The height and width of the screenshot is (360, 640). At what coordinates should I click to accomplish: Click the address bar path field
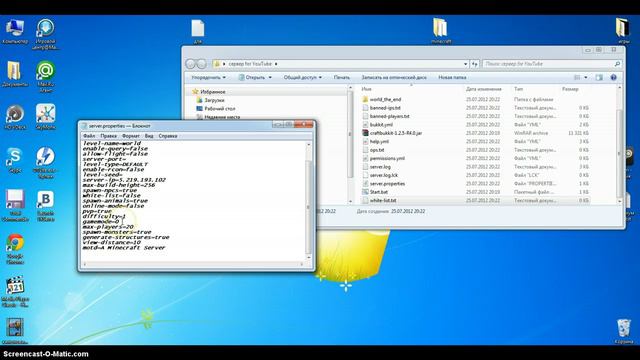pos(339,64)
